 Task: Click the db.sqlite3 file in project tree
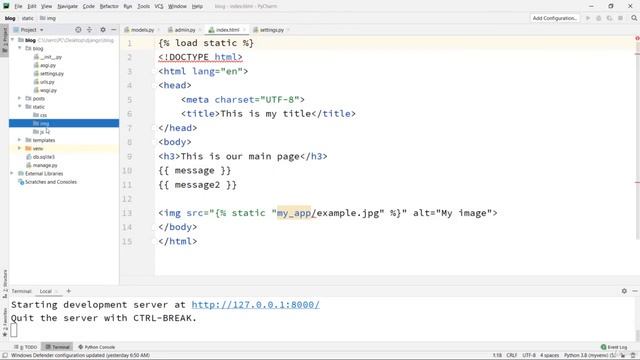click(40, 157)
